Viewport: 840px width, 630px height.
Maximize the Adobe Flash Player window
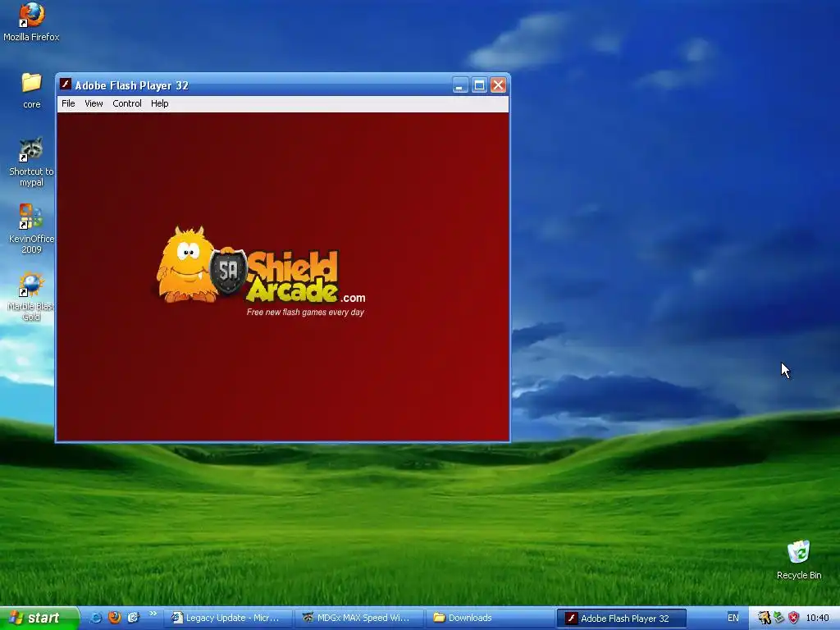479,85
